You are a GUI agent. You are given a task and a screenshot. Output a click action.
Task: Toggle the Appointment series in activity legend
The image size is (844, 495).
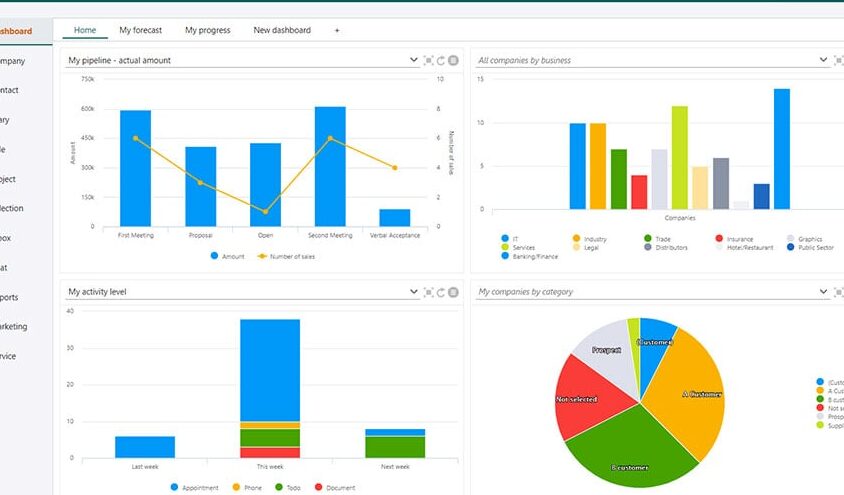(194, 487)
